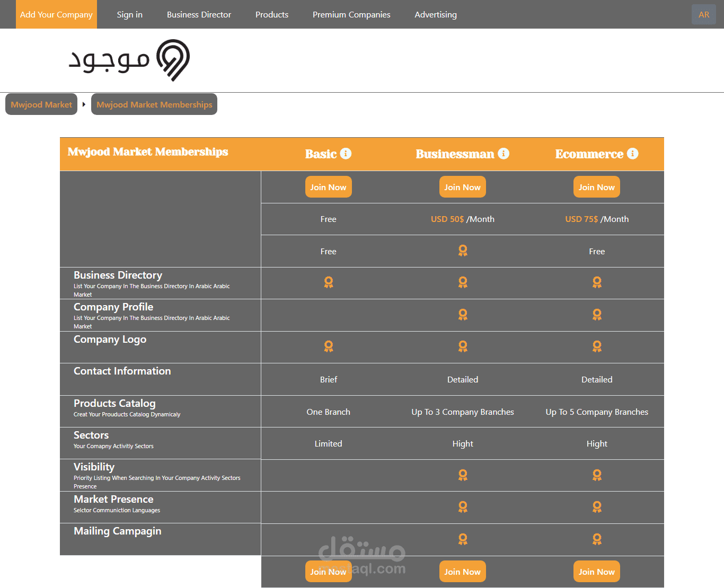Click top Join Now under Ecommerce

tap(597, 187)
